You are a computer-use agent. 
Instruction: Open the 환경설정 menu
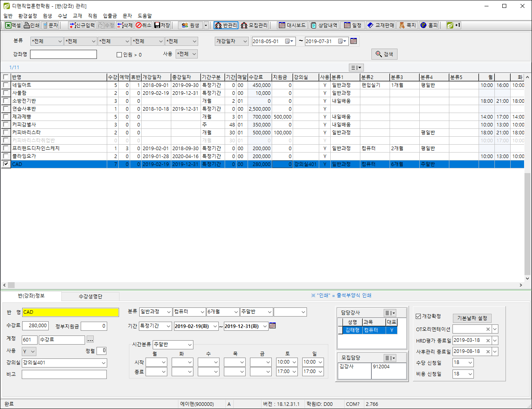click(x=28, y=16)
